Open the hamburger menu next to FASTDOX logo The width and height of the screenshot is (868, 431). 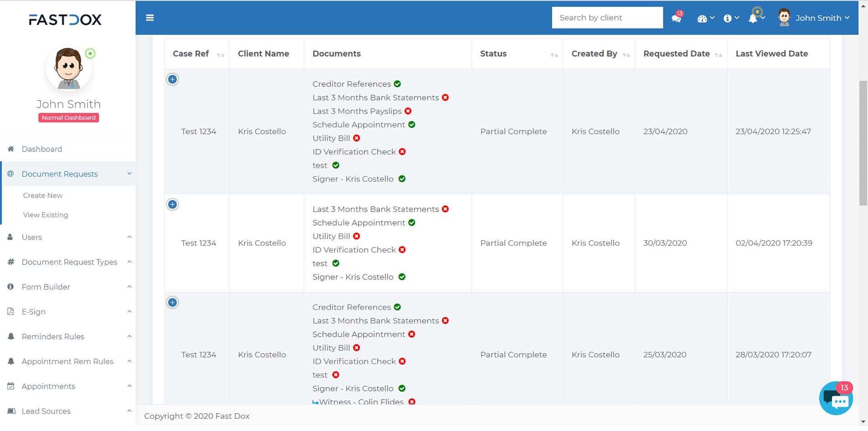pos(149,17)
